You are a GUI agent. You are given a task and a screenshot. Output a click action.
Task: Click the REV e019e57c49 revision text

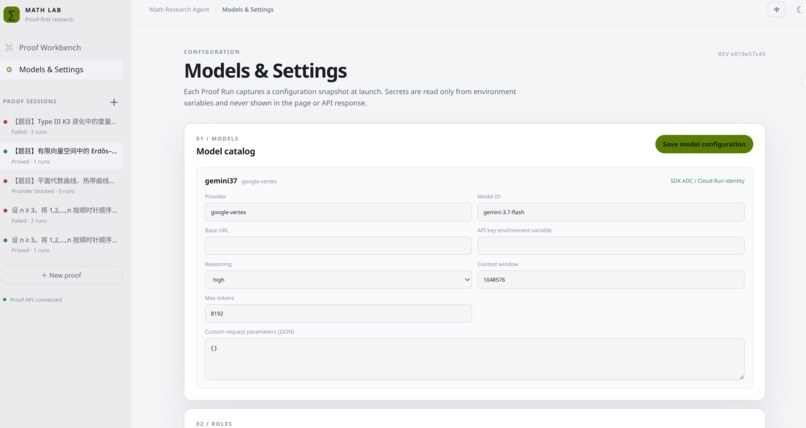click(x=741, y=54)
